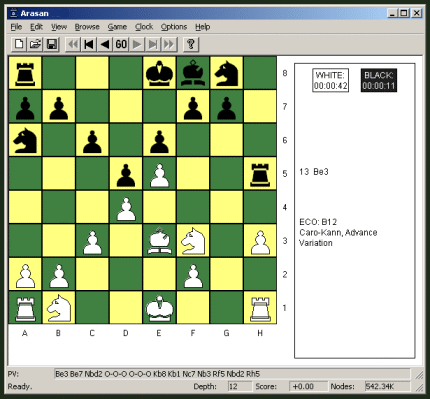Viewport: 430px width, 399px height.
Task: Click the GO toolbar button
Action: 121,44
